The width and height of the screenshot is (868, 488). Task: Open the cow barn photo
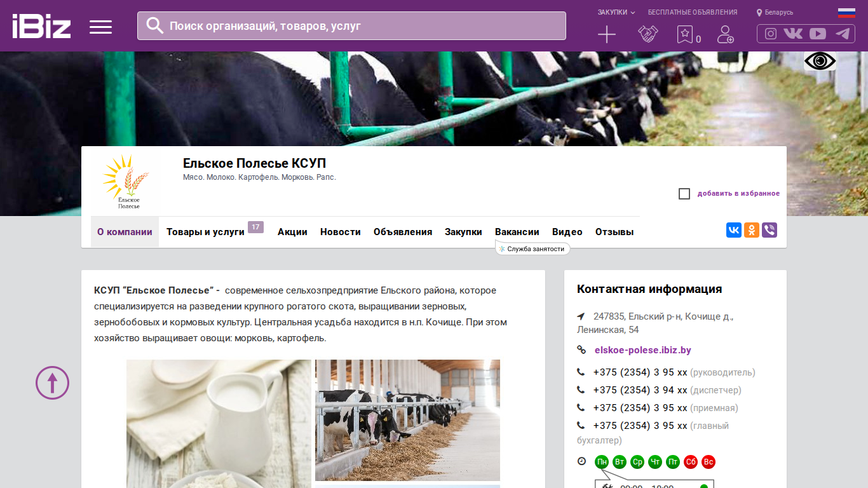click(x=407, y=420)
